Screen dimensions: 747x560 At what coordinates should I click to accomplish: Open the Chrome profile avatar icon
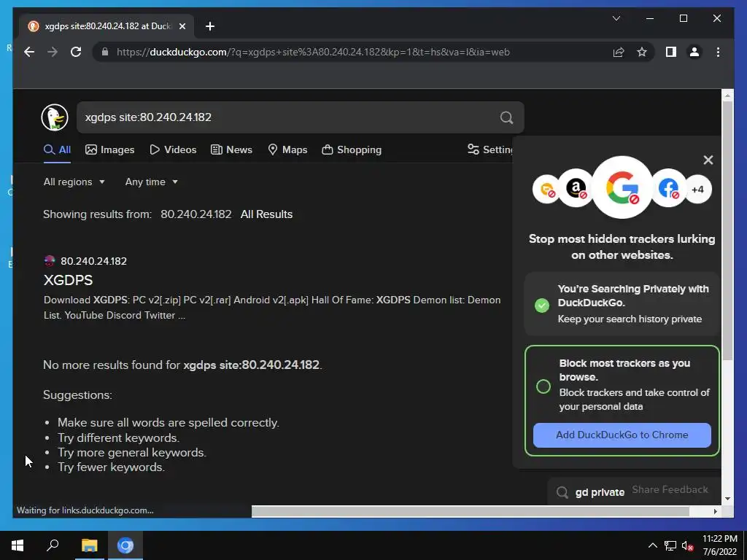pos(694,52)
